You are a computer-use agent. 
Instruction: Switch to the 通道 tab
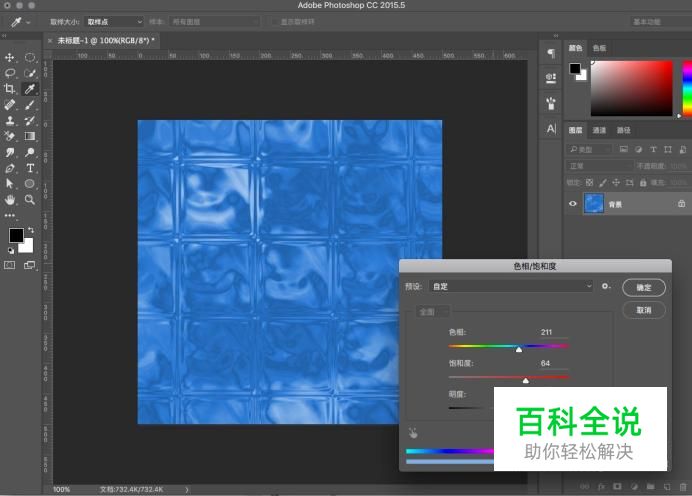point(599,130)
